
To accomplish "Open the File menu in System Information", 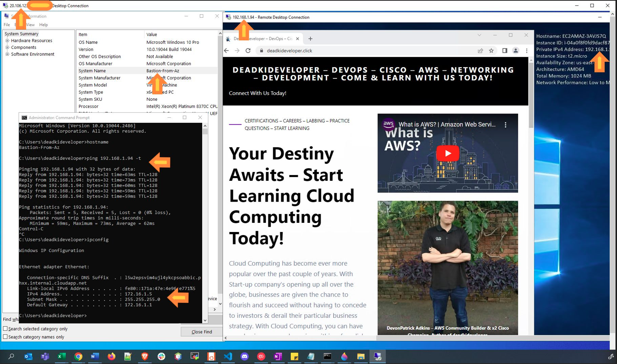I will tap(7, 25).
